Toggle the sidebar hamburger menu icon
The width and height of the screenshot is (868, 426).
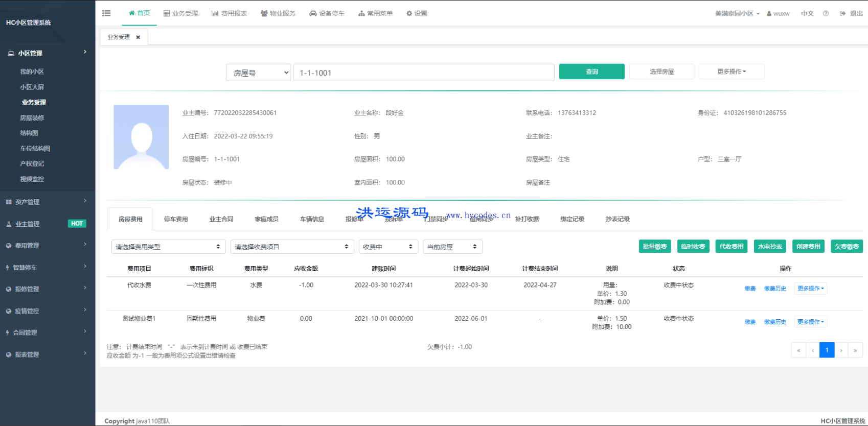(106, 13)
